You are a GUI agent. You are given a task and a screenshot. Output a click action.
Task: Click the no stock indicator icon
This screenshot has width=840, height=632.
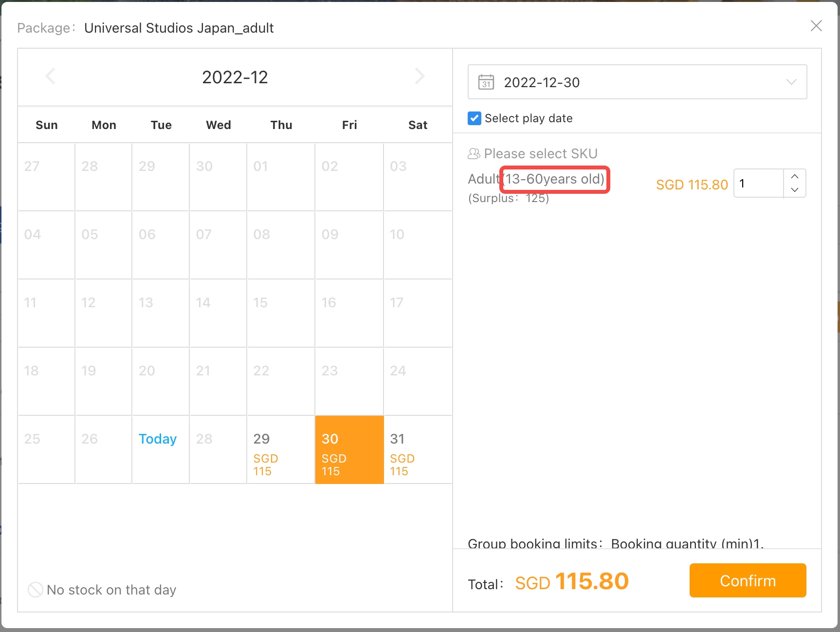36,590
